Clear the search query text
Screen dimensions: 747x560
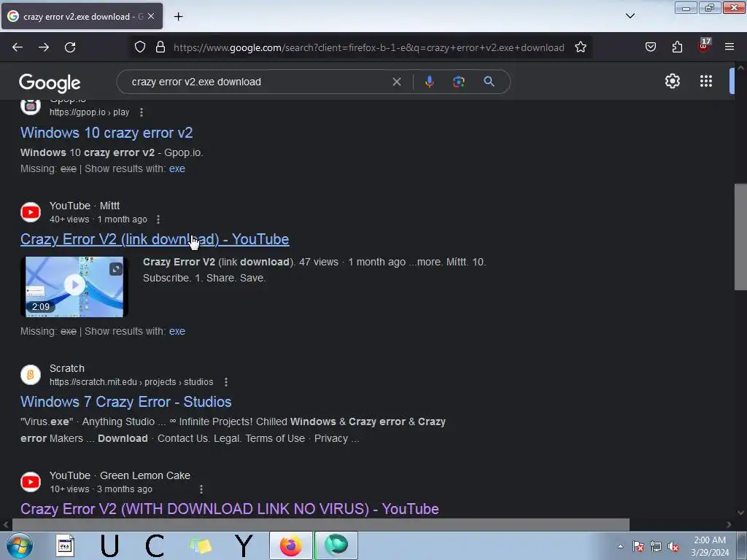(x=396, y=82)
